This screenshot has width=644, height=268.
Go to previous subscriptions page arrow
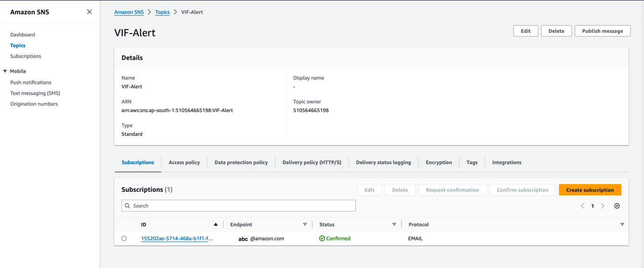(x=582, y=206)
